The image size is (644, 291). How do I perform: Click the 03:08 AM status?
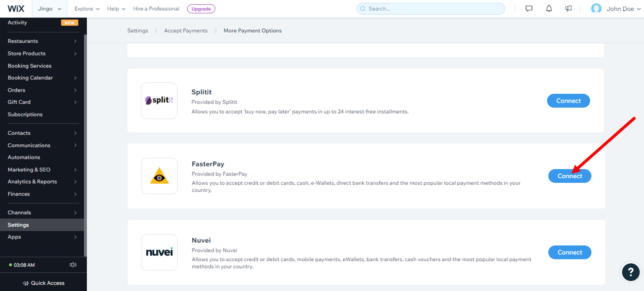(22, 265)
